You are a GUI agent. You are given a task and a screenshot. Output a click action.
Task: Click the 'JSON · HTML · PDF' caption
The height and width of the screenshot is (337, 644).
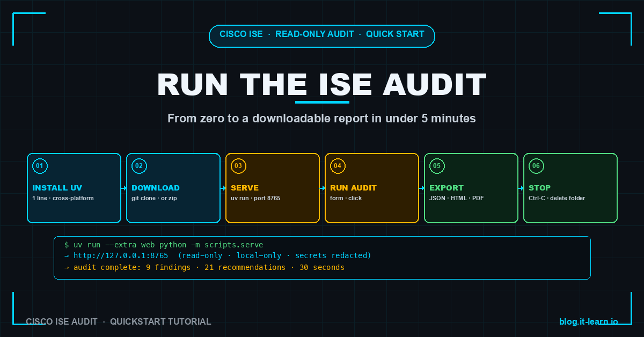457,198
